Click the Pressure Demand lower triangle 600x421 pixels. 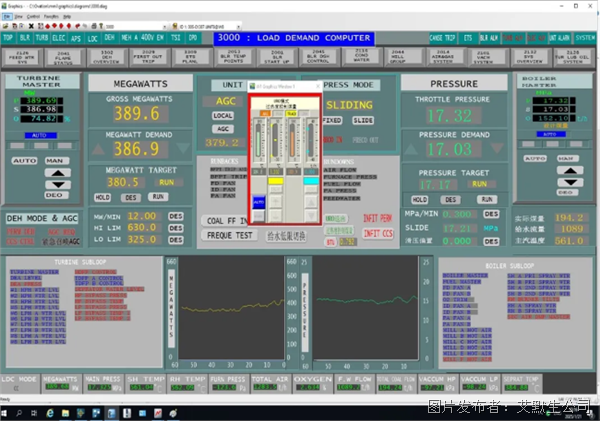497,148
